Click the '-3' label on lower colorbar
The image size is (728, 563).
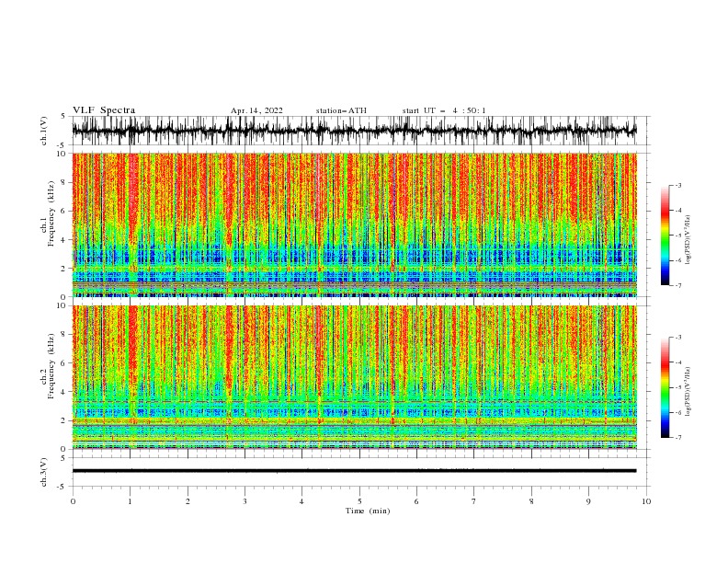(677, 338)
